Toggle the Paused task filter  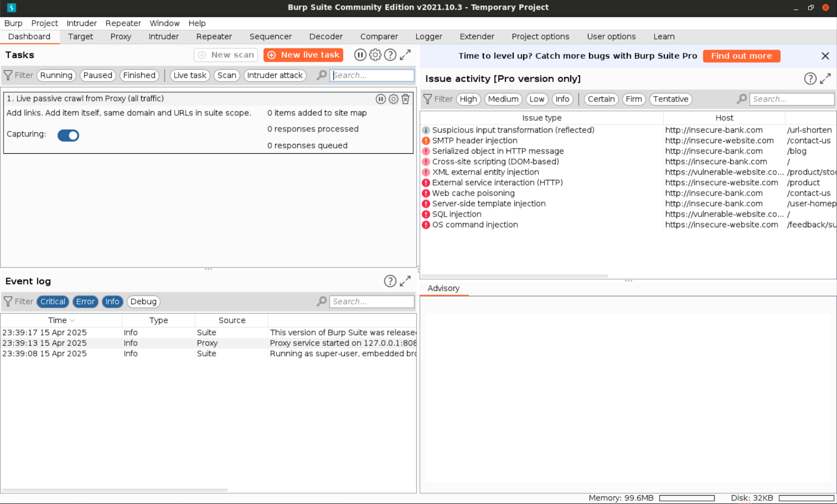(x=98, y=75)
